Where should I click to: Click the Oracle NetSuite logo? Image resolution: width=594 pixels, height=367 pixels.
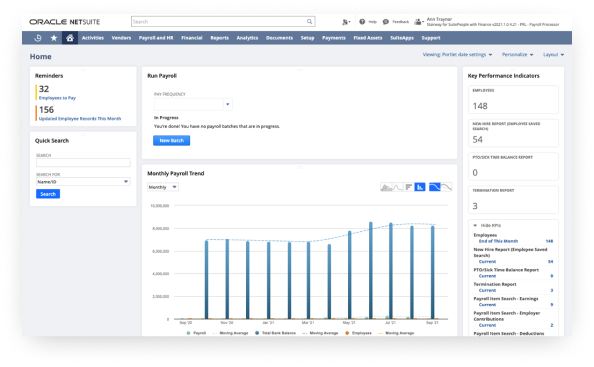click(x=65, y=22)
